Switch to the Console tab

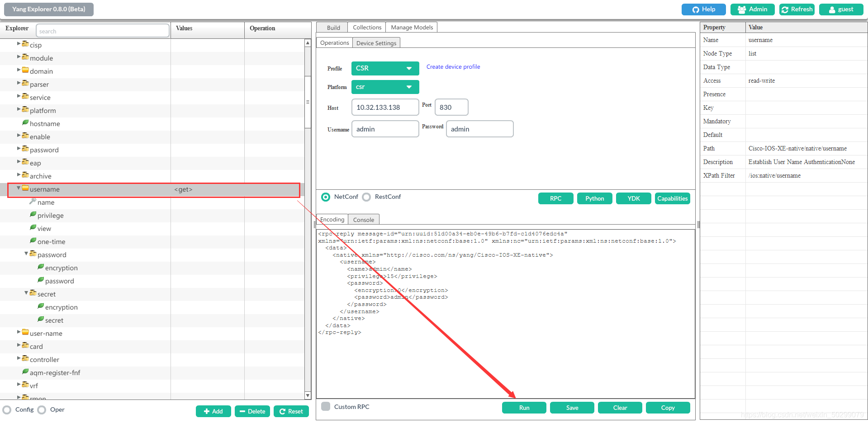[x=364, y=220]
